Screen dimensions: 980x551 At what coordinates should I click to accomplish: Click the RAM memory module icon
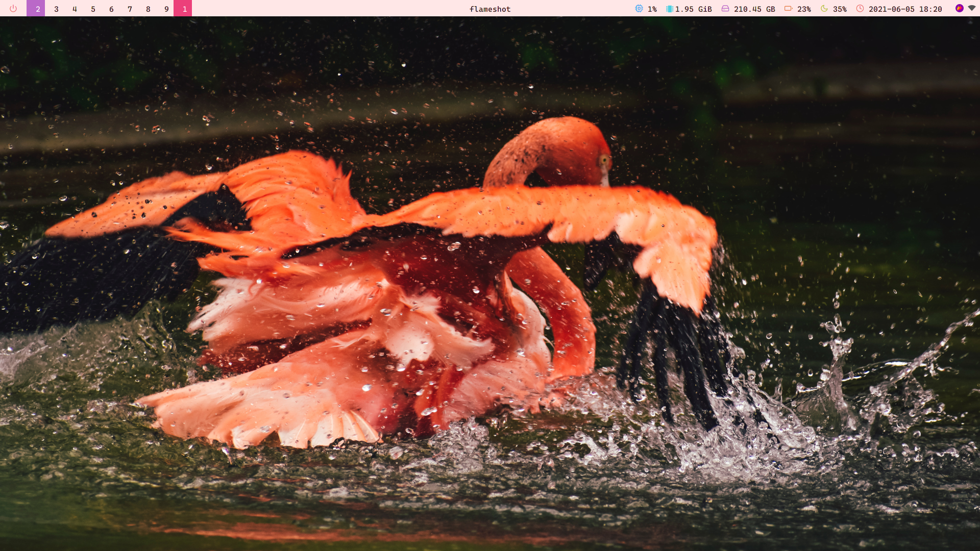click(669, 9)
